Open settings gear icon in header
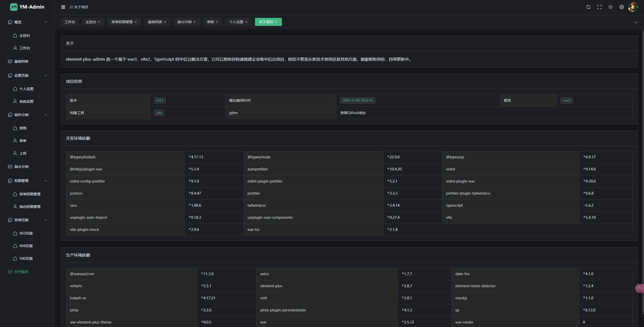The image size is (644, 327). pos(621,7)
